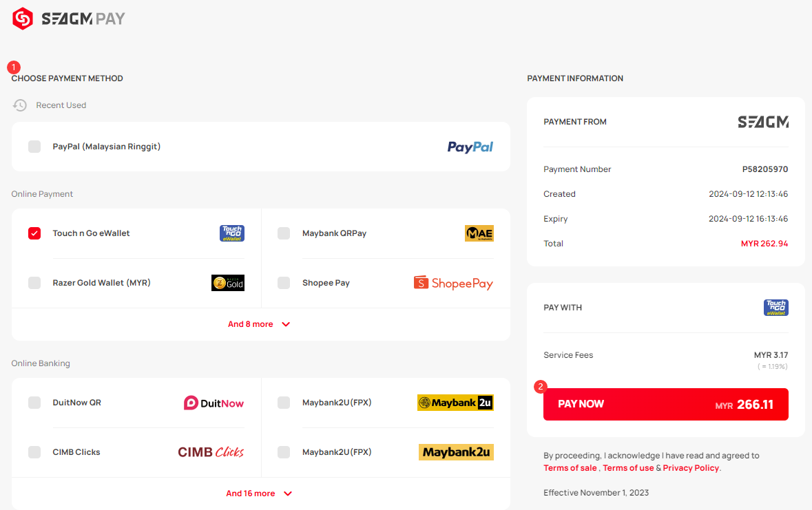The height and width of the screenshot is (510, 812).
Task: Click the 'CIMB Clicks' label
Action: click(76, 452)
